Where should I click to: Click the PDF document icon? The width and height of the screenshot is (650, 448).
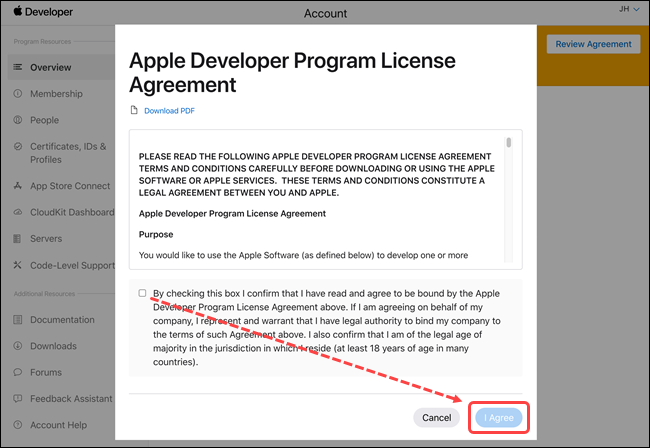point(135,110)
